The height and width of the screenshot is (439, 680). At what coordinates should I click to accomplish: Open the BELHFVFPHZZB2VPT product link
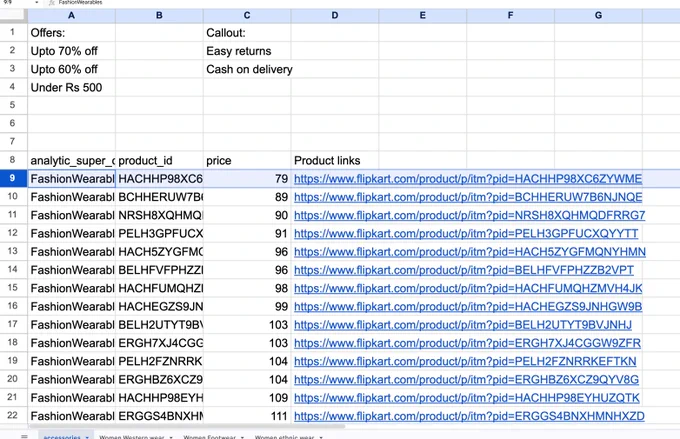click(x=464, y=270)
